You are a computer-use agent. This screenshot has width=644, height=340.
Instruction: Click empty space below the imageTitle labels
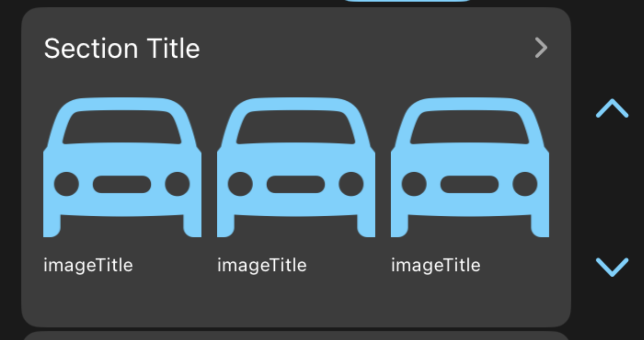[296, 301]
